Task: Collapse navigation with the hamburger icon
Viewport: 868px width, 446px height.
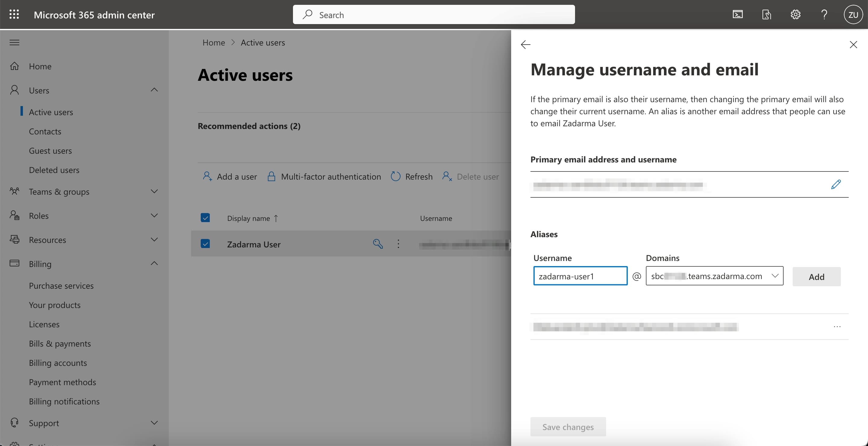Action: (x=14, y=42)
